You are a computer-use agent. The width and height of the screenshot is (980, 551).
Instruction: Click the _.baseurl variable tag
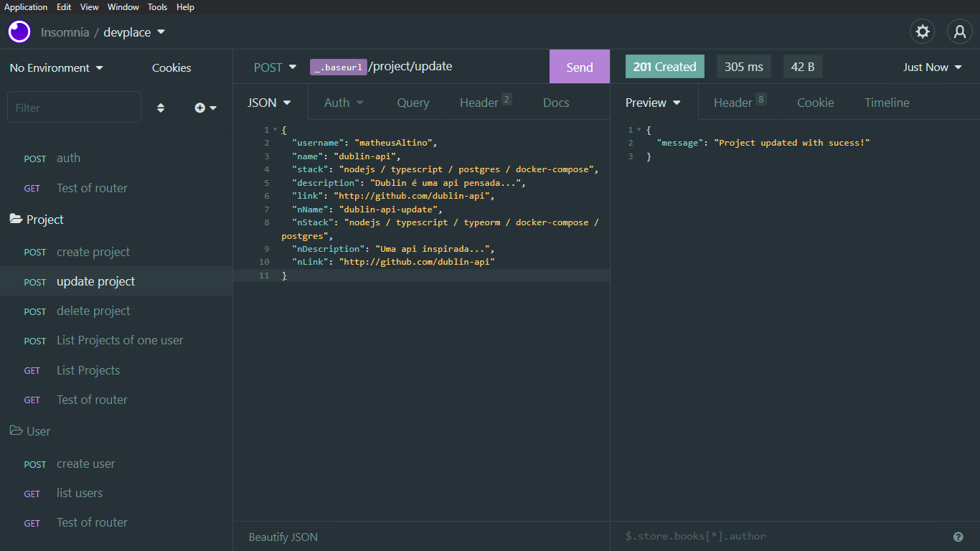(339, 67)
